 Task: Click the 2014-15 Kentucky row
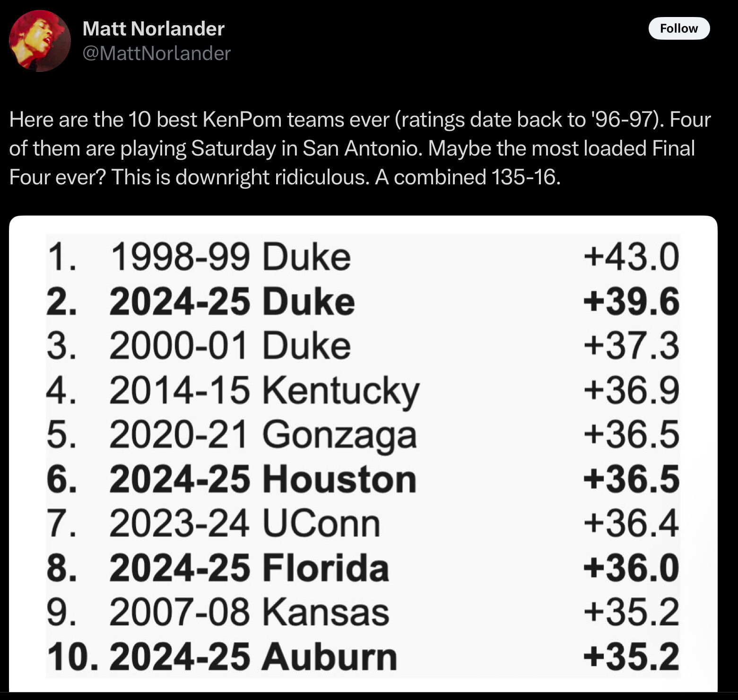pos(264,391)
